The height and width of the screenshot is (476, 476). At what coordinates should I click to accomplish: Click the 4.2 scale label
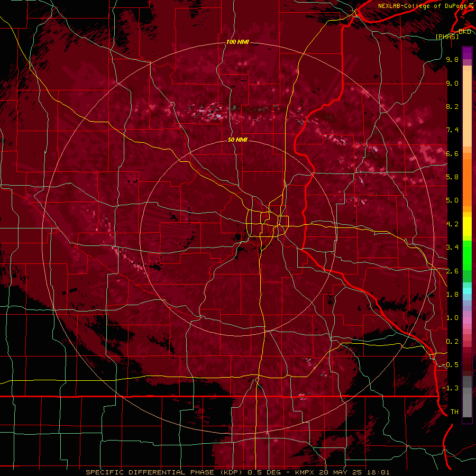tap(452, 224)
